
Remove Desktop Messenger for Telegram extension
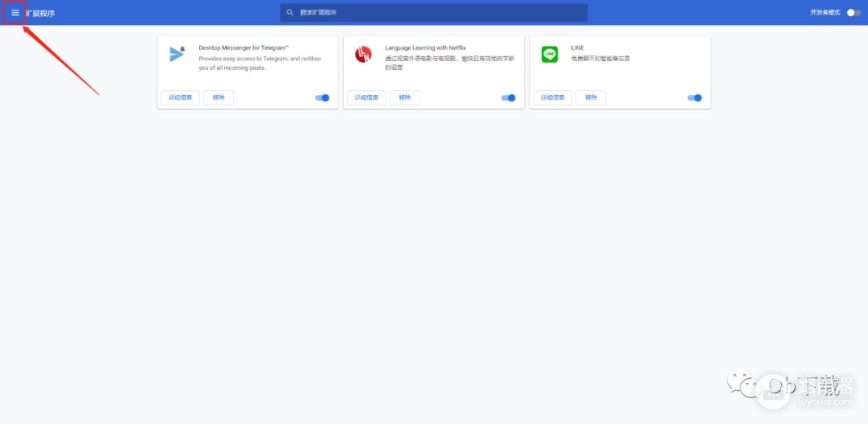(x=219, y=97)
